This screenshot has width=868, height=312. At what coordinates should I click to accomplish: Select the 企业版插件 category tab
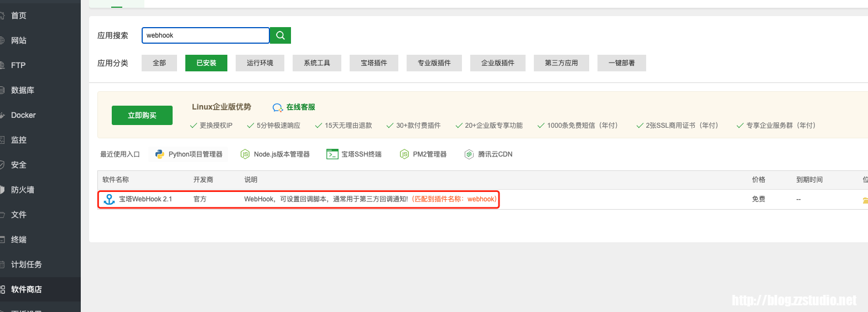pos(498,63)
